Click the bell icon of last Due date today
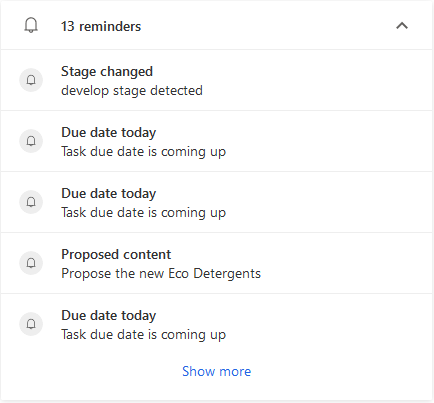Screen dimensions: 434x403 31,324
